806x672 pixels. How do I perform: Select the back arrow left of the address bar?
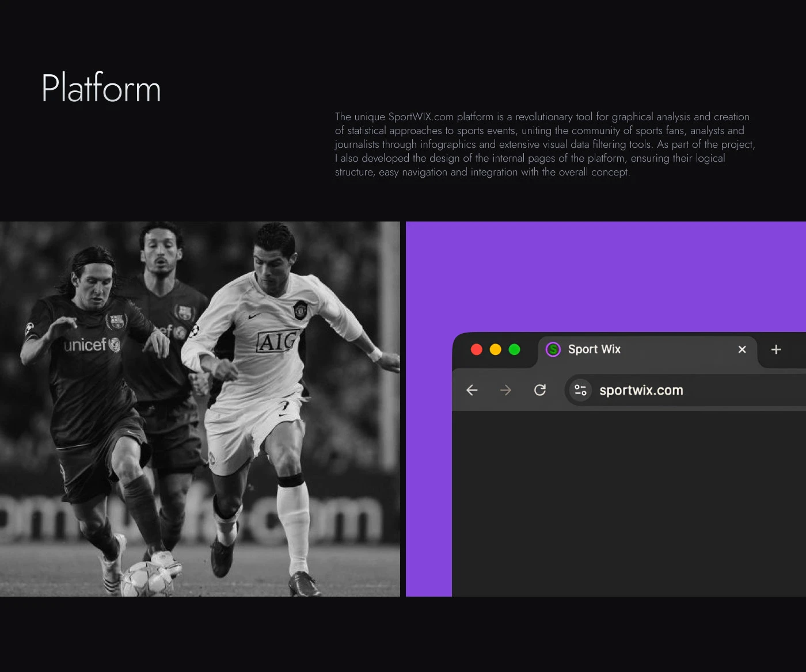click(x=472, y=390)
